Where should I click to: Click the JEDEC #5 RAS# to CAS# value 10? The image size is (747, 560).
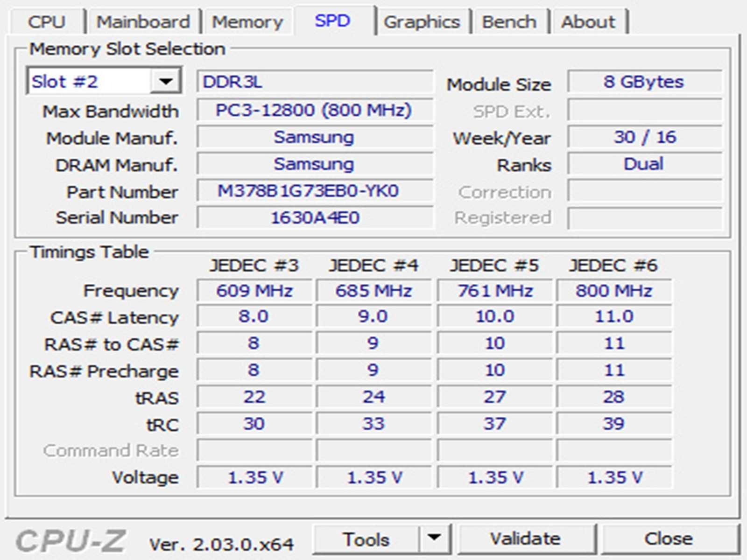(495, 343)
